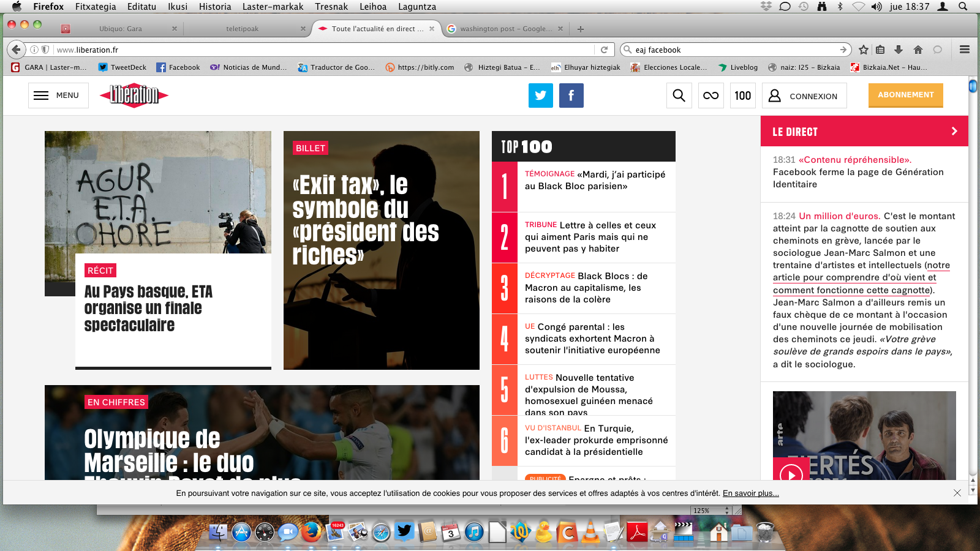Image resolution: width=980 pixels, height=551 pixels.
Task: Bookmark this page with star icon
Action: point(864,50)
